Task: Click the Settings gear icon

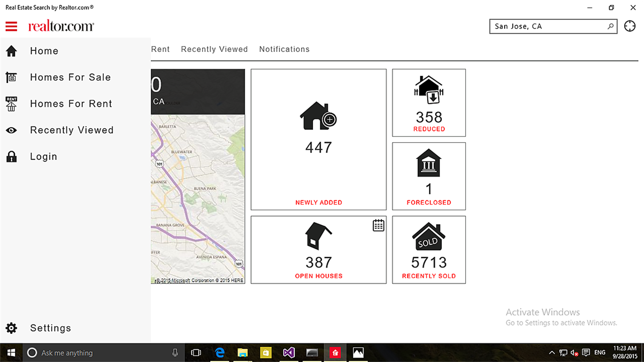Action: (x=11, y=328)
